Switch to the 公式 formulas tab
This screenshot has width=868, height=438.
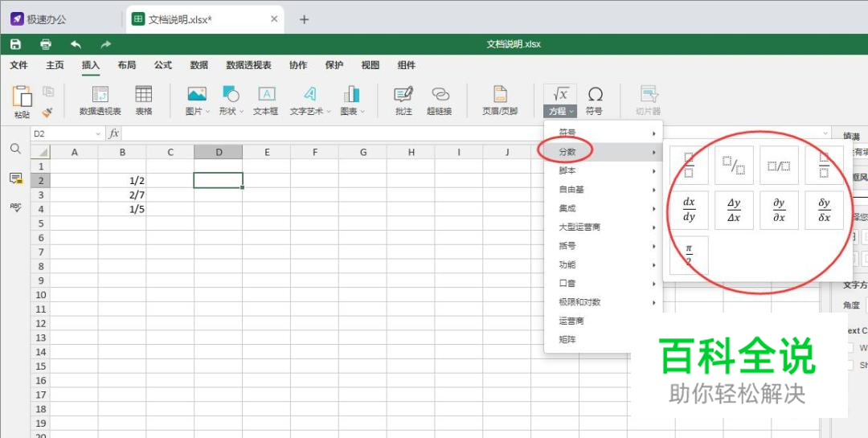(162, 65)
